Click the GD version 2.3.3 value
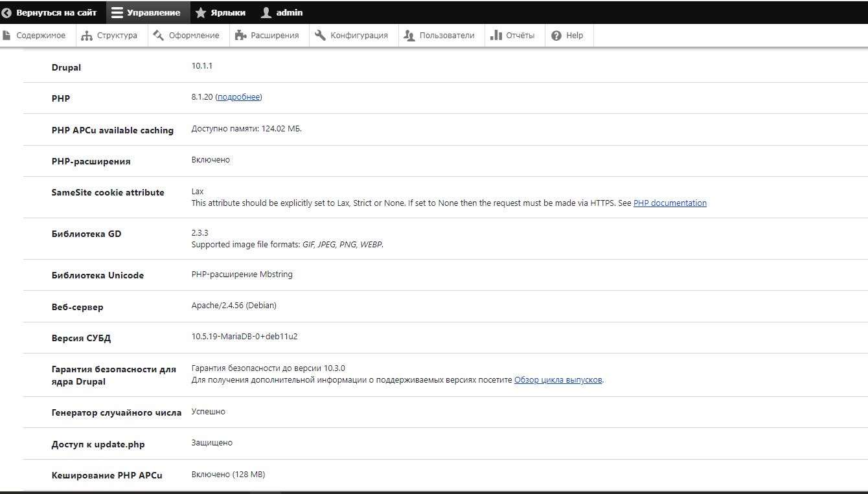Screen dimensions: 868x494 pyautogui.click(x=200, y=232)
